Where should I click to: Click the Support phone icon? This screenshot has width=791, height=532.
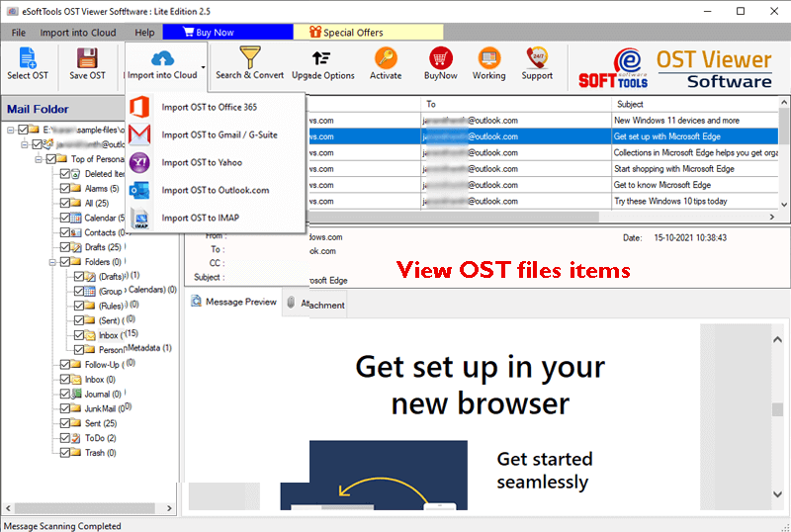(537, 57)
